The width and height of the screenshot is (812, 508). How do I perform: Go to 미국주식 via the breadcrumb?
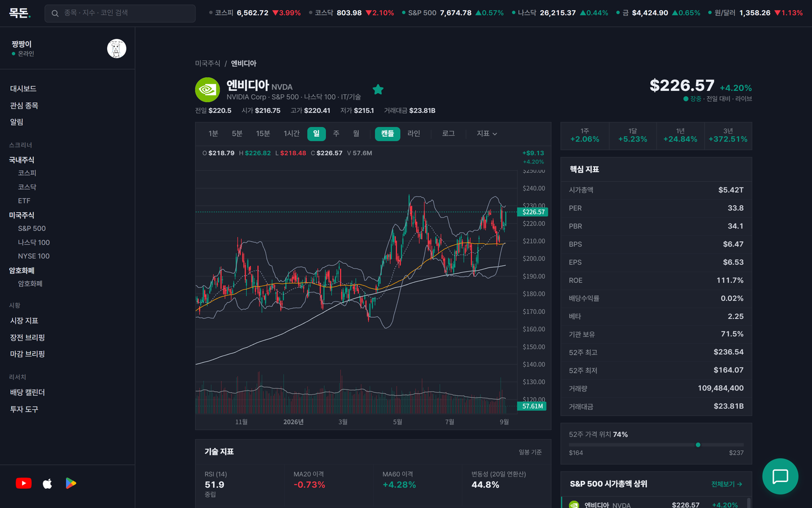208,63
